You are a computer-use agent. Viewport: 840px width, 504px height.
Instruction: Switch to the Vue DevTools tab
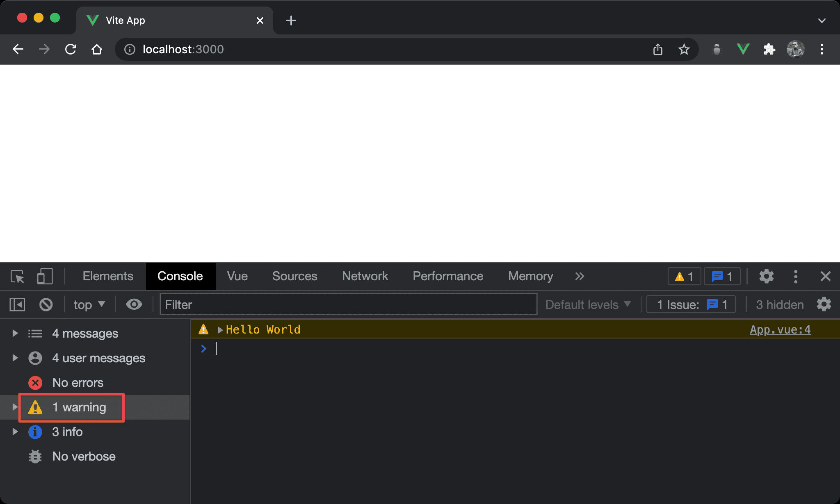coord(237,277)
